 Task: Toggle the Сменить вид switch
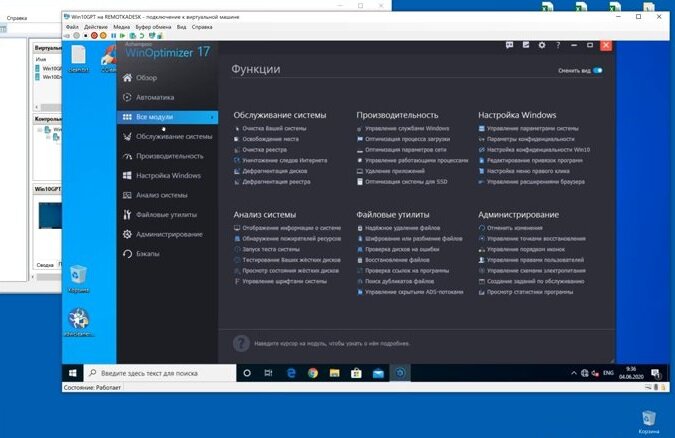(598, 71)
